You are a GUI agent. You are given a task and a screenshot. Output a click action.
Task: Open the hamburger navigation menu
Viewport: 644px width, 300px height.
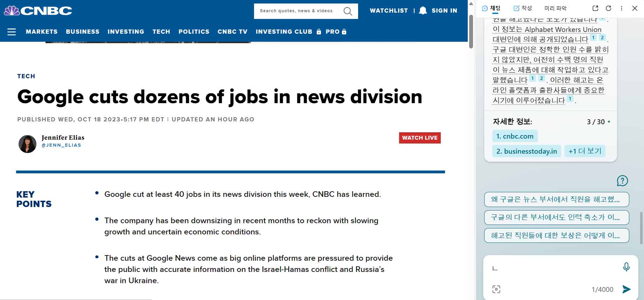click(12, 32)
